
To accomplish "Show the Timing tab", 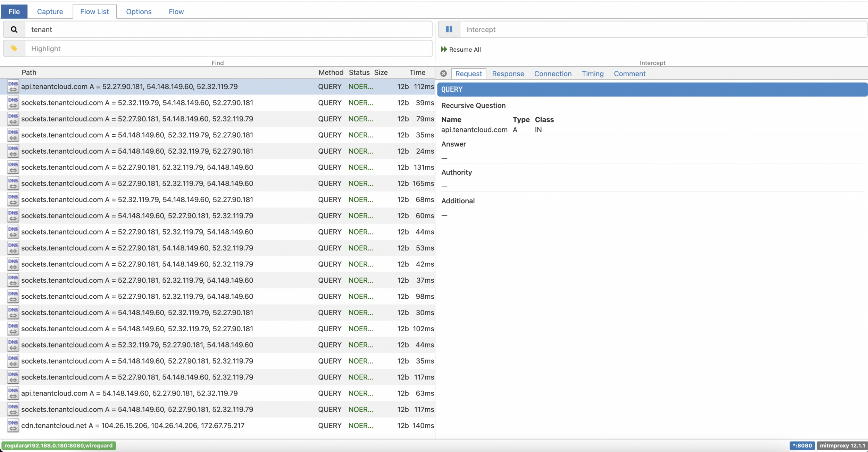I will tap(593, 74).
